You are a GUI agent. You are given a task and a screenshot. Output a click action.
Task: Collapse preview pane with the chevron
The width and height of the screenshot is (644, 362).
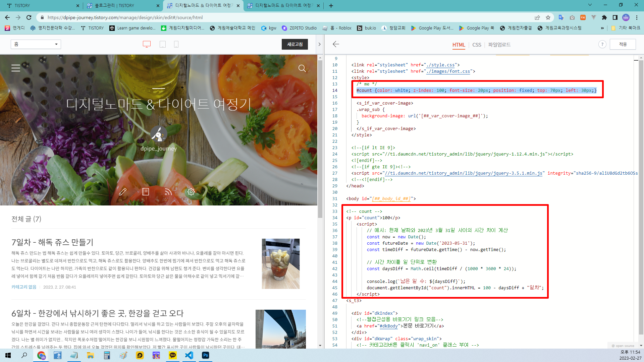coord(319,44)
